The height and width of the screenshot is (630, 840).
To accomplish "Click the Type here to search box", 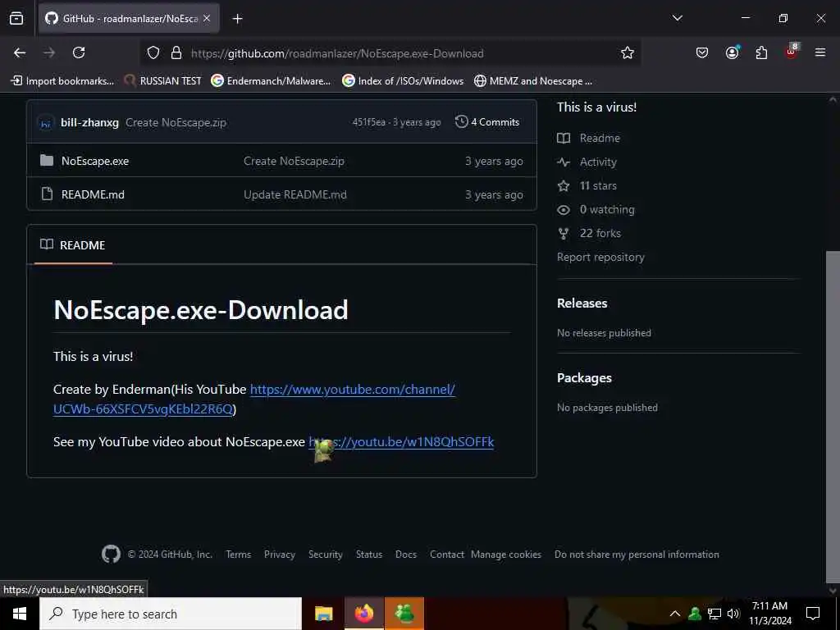I will click(x=171, y=614).
